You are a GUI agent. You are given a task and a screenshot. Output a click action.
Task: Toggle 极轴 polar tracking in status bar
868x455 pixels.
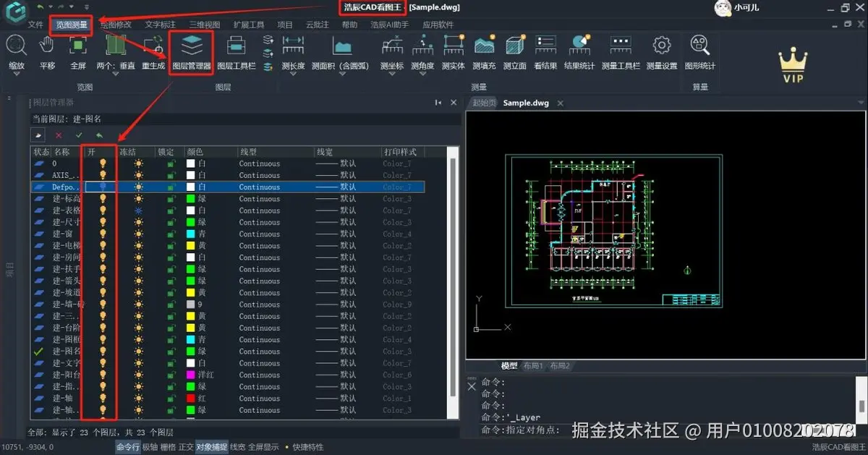click(x=150, y=447)
